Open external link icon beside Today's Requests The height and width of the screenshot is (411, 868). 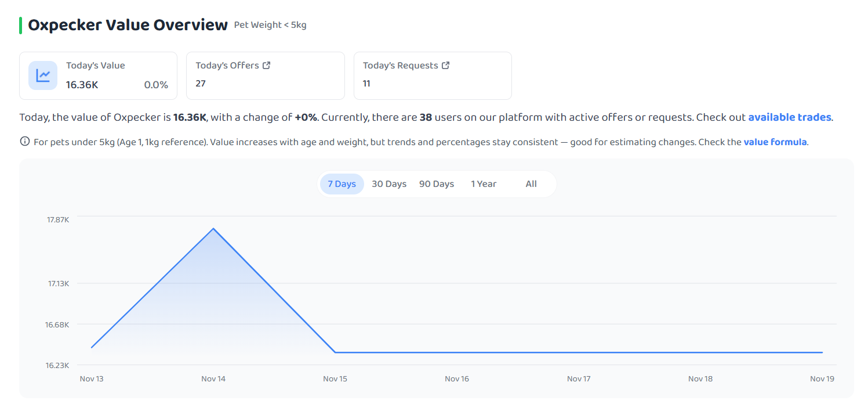coord(446,66)
